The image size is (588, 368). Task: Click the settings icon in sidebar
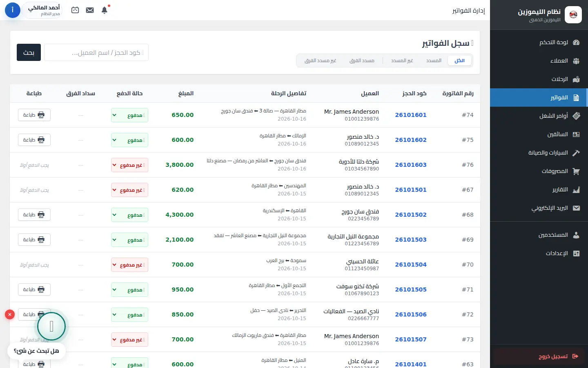[576, 254]
